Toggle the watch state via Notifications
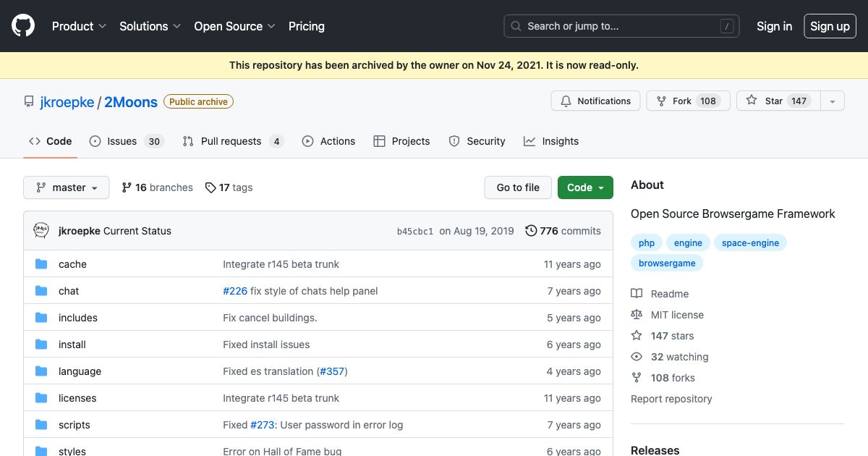Screen dimensions: 868x456 point(595,101)
